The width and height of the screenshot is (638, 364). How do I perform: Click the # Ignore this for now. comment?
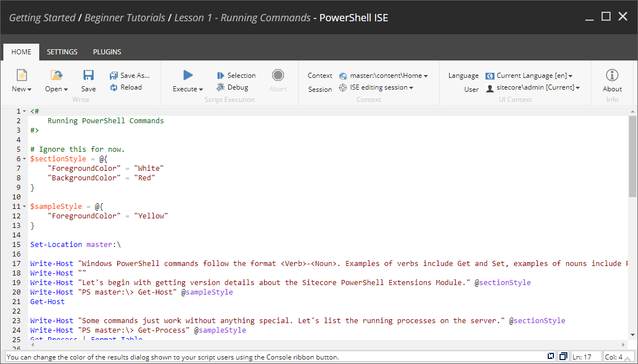pyautogui.click(x=77, y=150)
